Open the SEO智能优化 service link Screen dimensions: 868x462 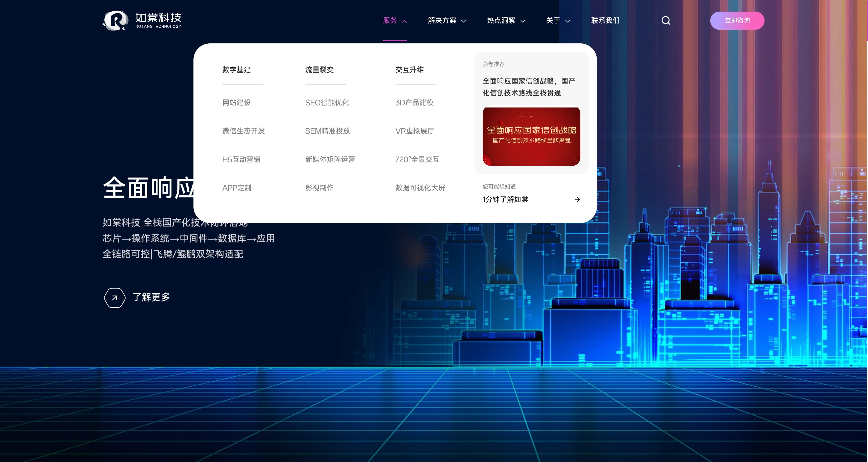327,103
